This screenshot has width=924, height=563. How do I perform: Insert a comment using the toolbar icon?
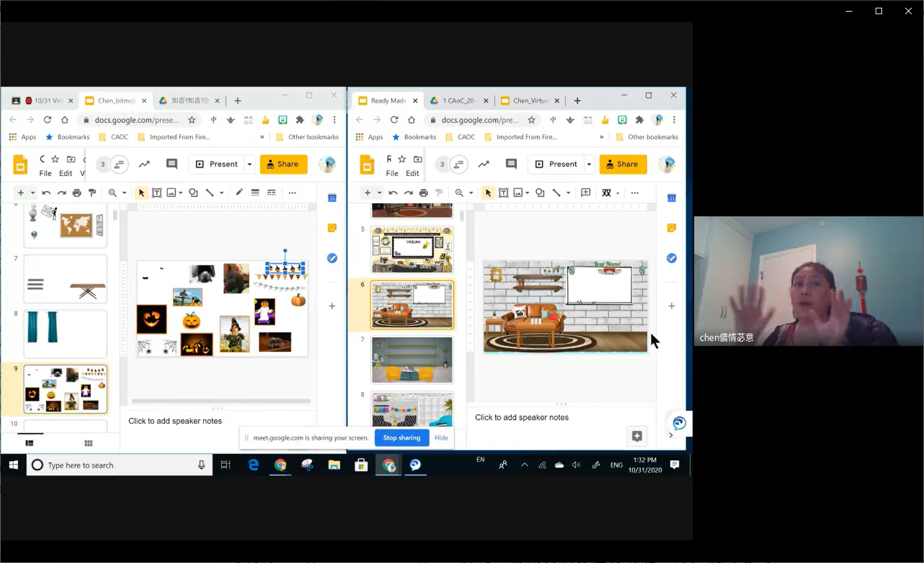(x=171, y=164)
